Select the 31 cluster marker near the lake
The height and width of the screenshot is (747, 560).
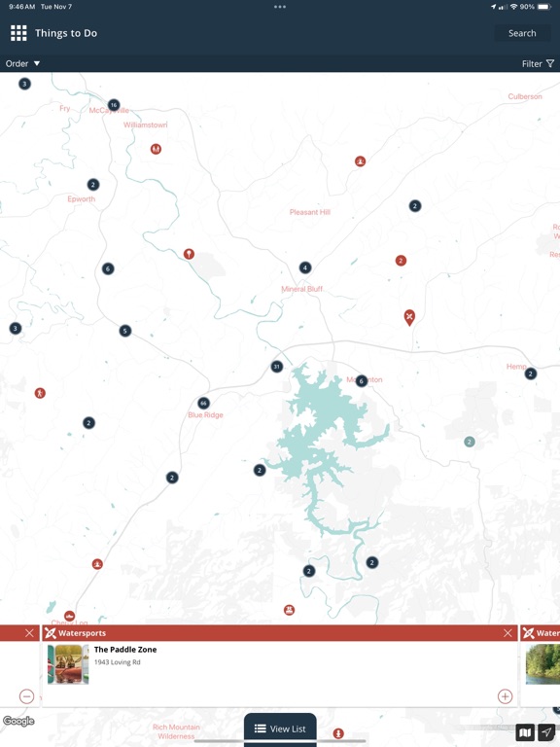click(277, 367)
